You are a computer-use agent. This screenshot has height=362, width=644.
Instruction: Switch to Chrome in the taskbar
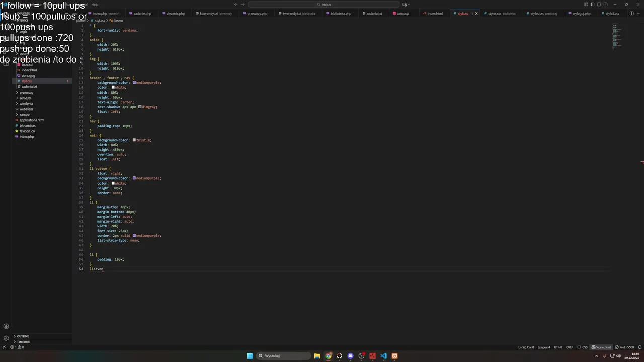(x=328, y=356)
